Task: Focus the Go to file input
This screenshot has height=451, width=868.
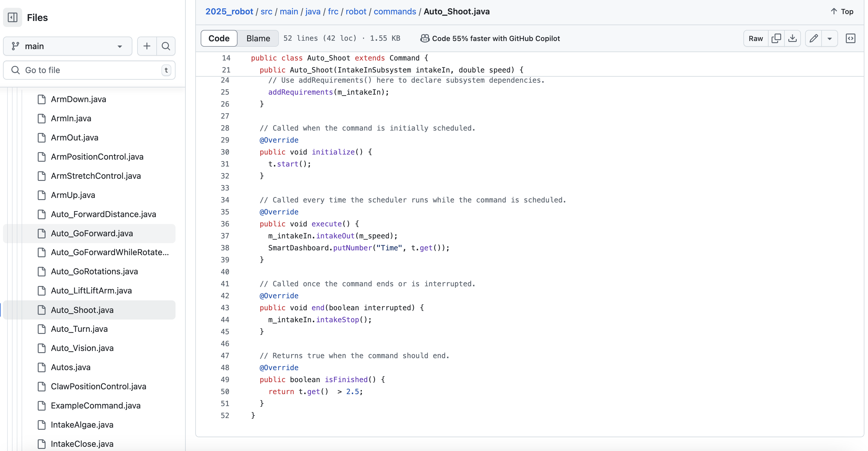Action: pos(89,70)
